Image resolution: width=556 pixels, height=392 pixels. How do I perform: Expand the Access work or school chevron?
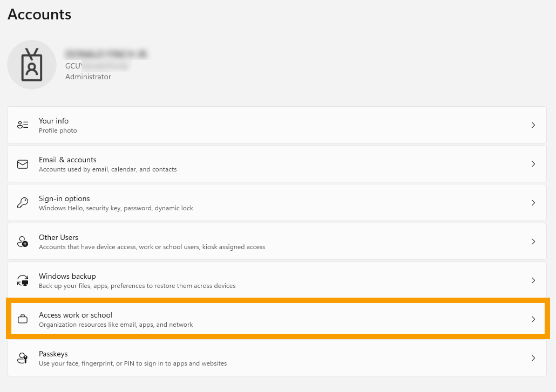point(533,319)
